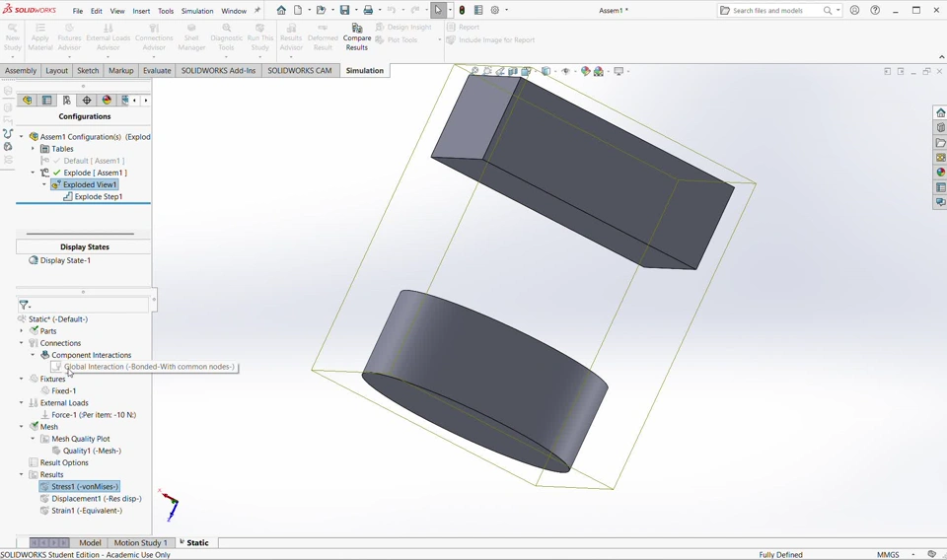
Task: Open the Help question mark icon
Action: (875, 10)
